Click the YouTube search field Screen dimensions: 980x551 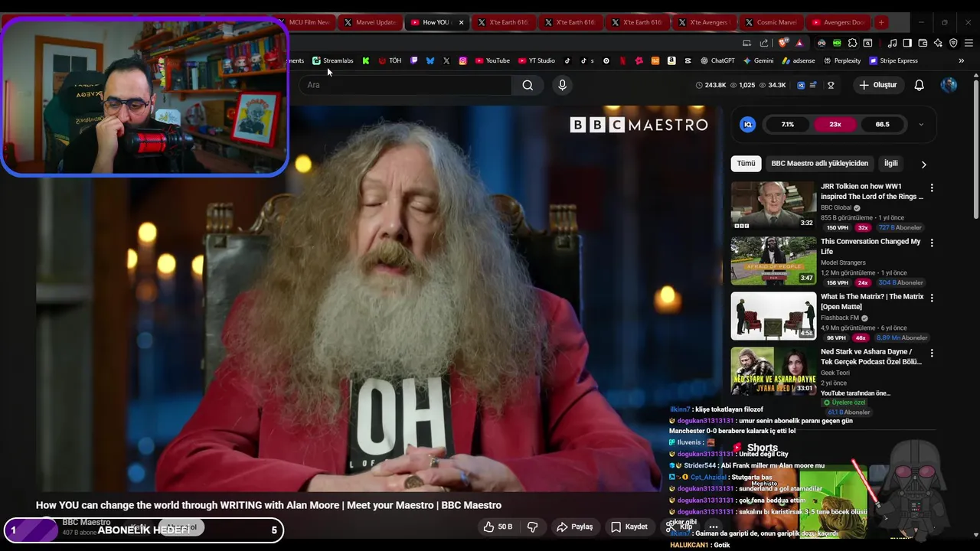tap(406, 85)
